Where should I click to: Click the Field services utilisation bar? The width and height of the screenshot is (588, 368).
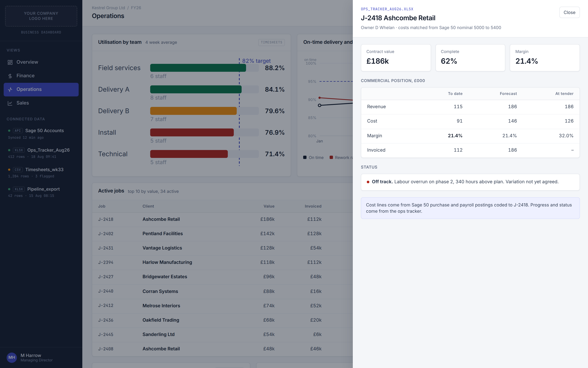coord(198,68)
